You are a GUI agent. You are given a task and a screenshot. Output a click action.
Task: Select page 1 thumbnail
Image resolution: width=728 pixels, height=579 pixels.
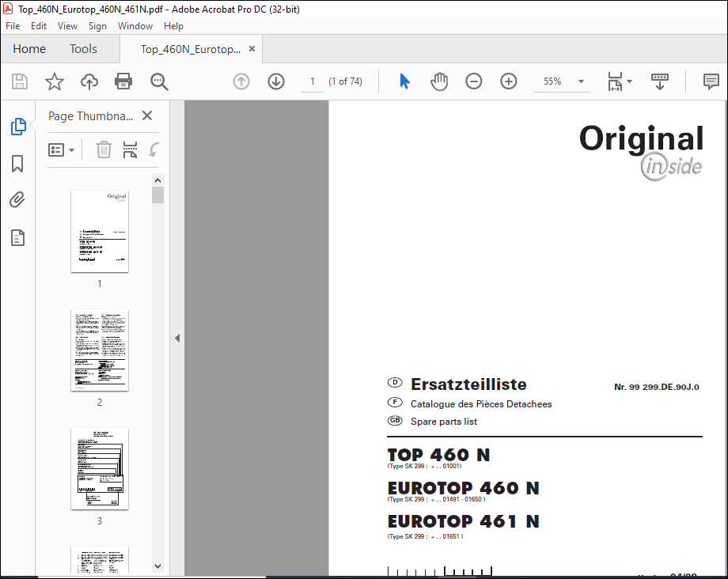(x=100, y=232)
